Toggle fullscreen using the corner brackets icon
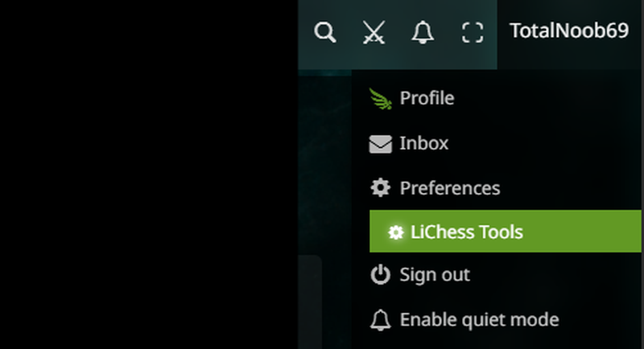Screen dimensions: 644x349 [473, 32]
